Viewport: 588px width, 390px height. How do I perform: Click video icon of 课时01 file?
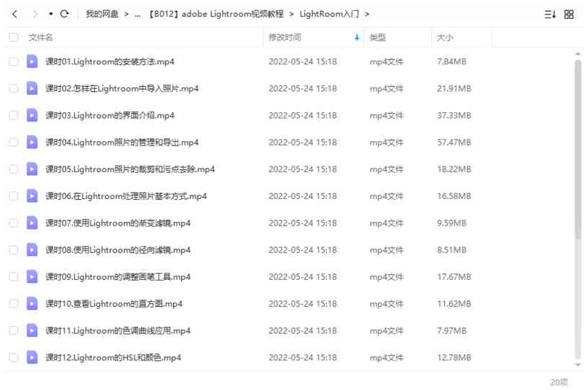pyautogui.click(x=32, y=62)
